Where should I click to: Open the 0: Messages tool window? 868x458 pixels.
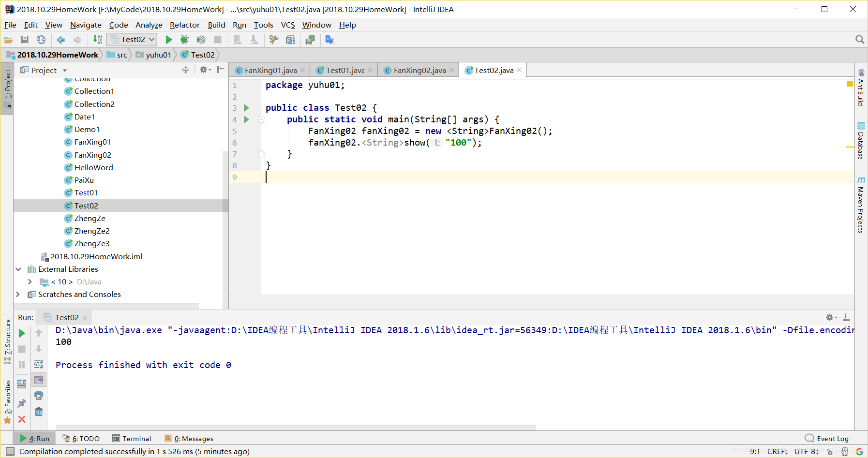pyautogui.click(x=189, y=439)
